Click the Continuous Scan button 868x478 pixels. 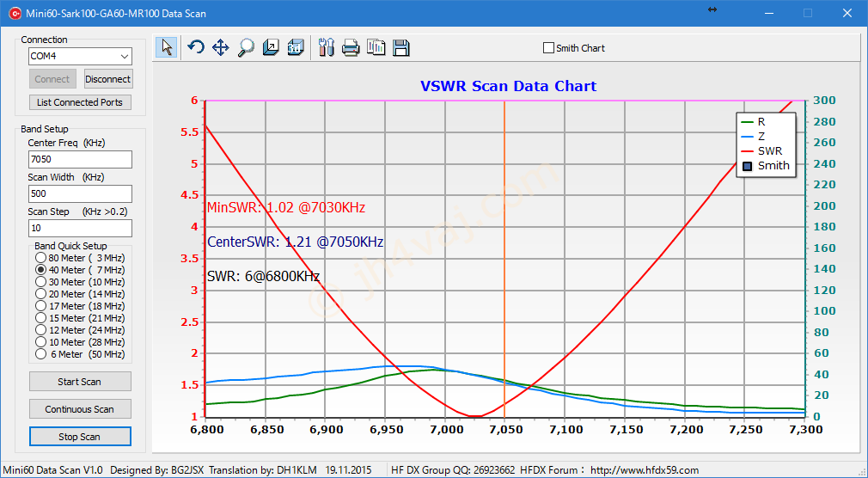[x=80, y=409]
